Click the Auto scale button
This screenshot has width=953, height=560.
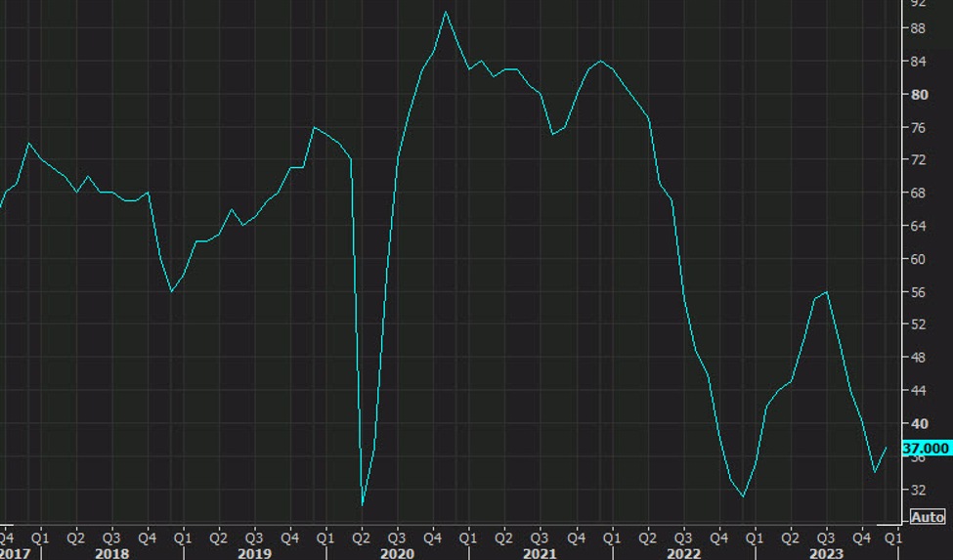[x=928, y=517]
